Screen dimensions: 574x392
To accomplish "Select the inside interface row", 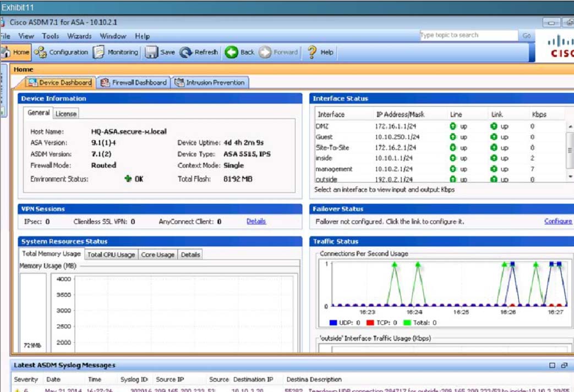I will coord(440,158).
